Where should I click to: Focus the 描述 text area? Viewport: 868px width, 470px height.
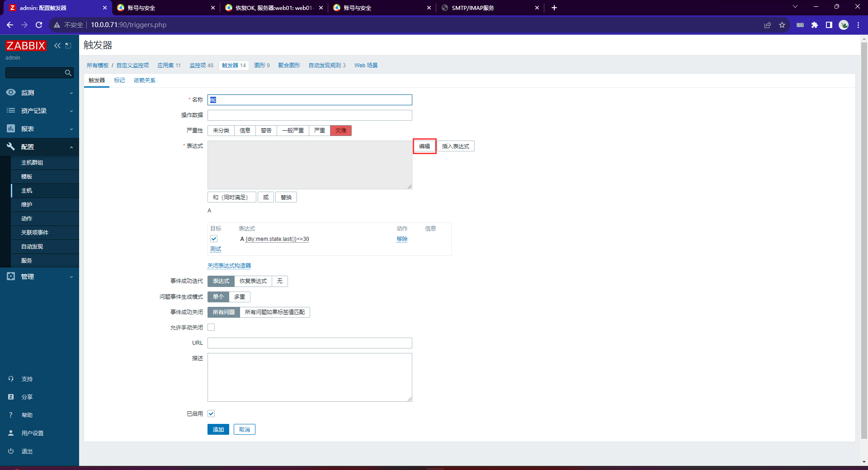[x=310, y=377]
